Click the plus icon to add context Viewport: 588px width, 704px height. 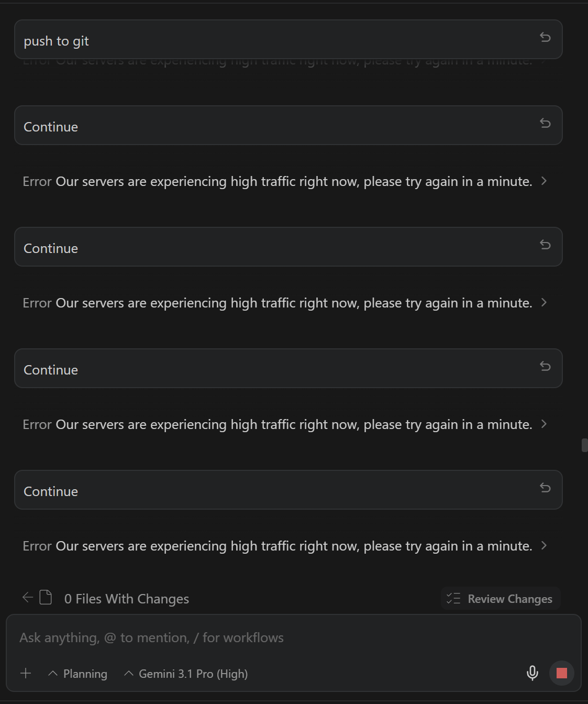point(26,673)
